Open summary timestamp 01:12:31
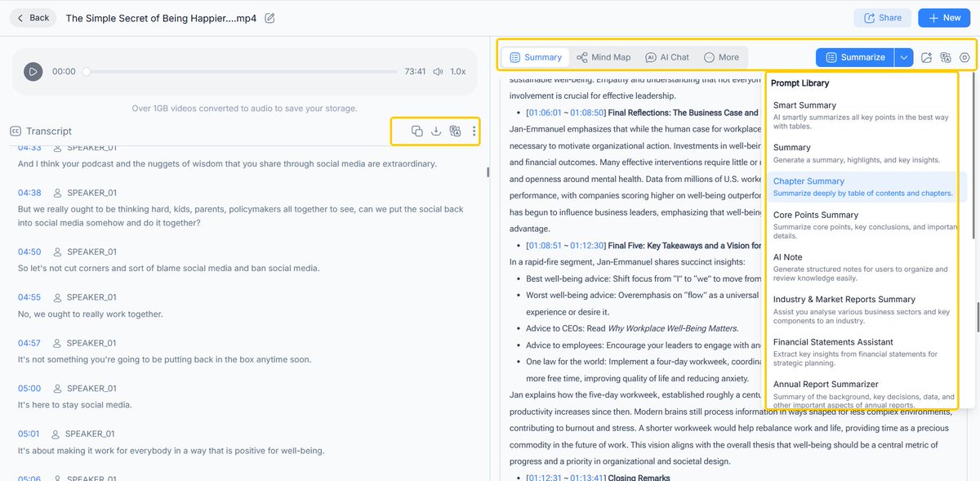The image size is (980, 481). pyautogui.click(x=545, y=478)
